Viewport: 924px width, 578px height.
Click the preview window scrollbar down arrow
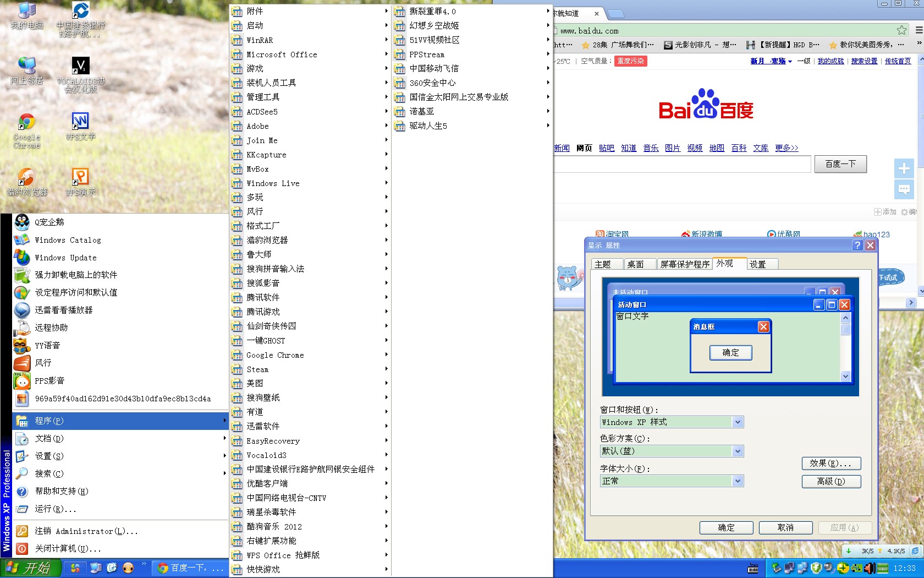[x=846, y=377]
